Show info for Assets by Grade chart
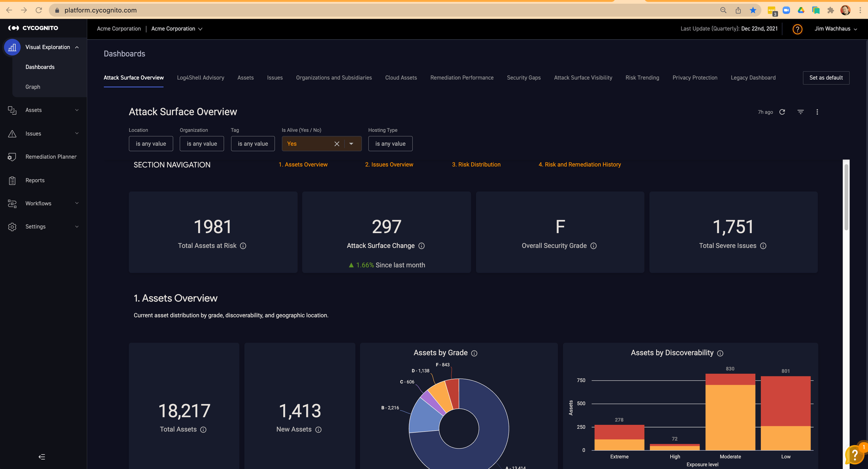The image size is (868, 469). [x=474, y=353]
